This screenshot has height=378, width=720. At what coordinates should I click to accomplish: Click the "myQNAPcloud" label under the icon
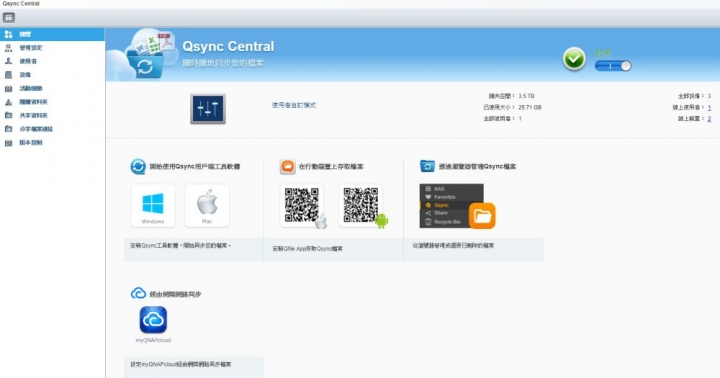153,340
